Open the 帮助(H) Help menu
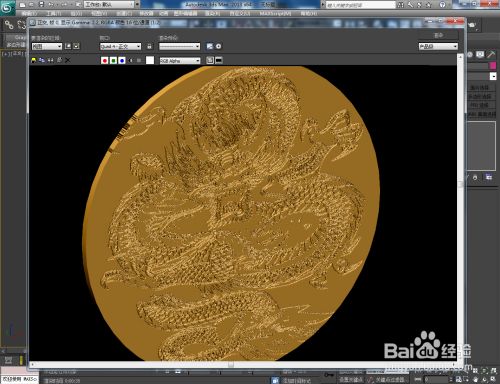 [x=309, y=13]
